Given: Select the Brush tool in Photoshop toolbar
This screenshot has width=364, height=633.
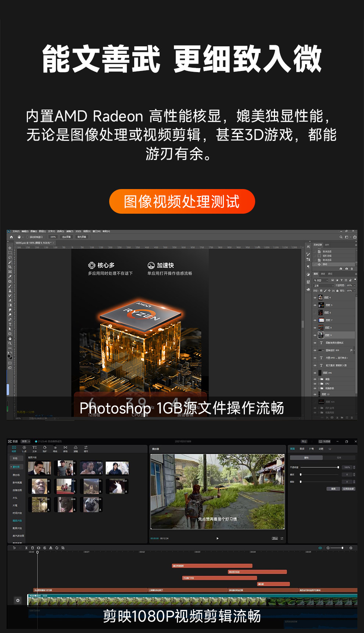Looking at the screenshot, I should pyautogui.click(x=10, y=286).
